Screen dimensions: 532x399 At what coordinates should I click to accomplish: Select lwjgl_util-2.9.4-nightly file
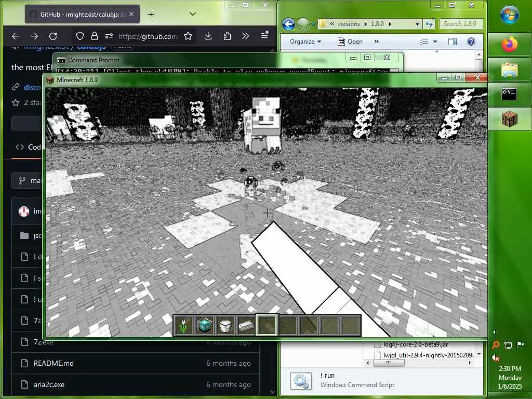pos(424,355)
